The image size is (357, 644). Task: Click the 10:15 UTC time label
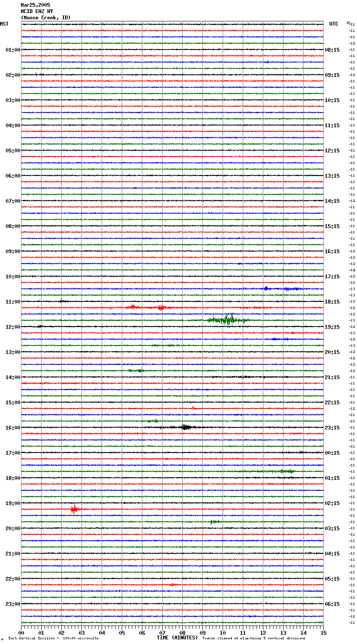(332, 100)
